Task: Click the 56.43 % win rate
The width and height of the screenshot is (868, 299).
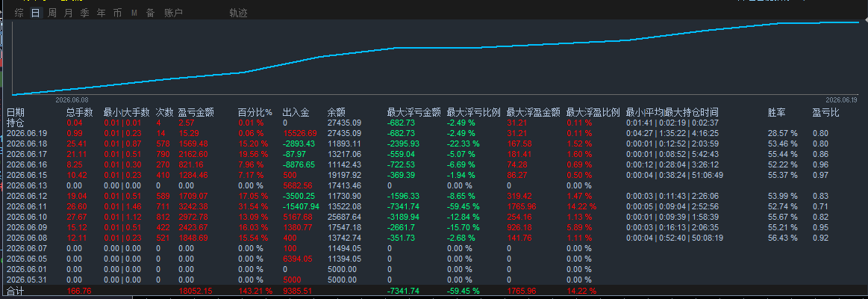Action: pos(783,238)
